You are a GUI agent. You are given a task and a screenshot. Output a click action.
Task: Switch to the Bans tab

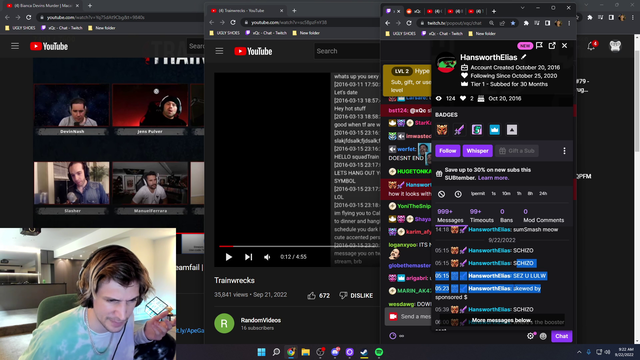tap(506, 216)
